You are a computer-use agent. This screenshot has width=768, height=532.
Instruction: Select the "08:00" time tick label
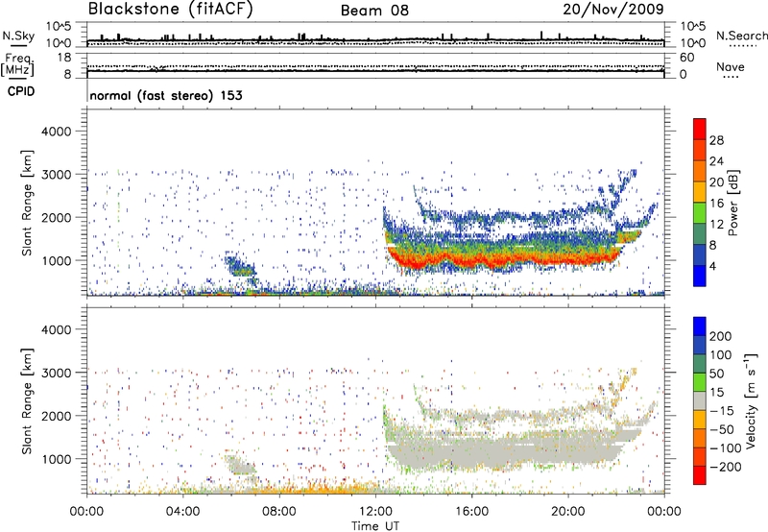click(x=279, y=512)
